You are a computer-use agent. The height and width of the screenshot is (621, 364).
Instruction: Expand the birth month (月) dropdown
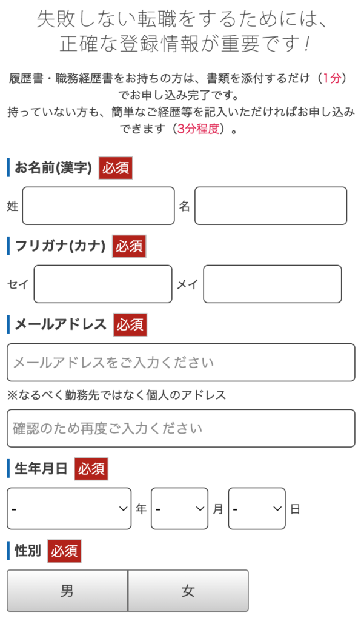[x=179, y=508]
